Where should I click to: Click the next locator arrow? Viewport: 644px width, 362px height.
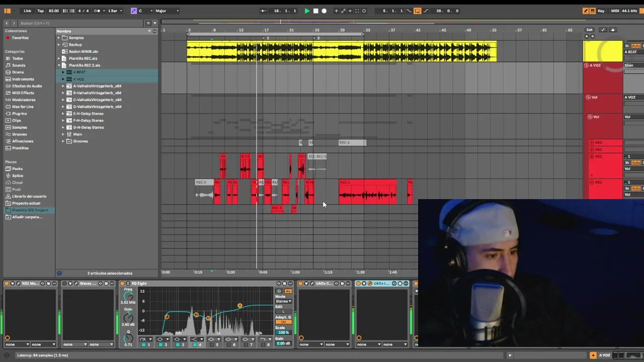point(592,36)
